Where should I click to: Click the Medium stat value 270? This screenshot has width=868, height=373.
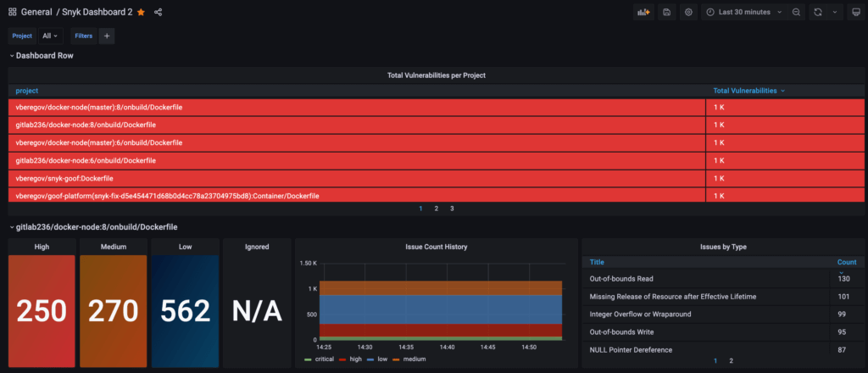tap(113, 312)
